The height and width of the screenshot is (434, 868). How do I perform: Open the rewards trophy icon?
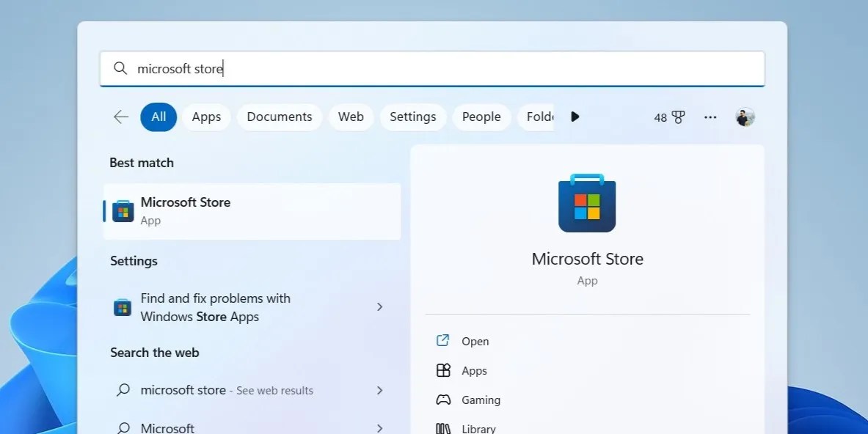[678, 117]
